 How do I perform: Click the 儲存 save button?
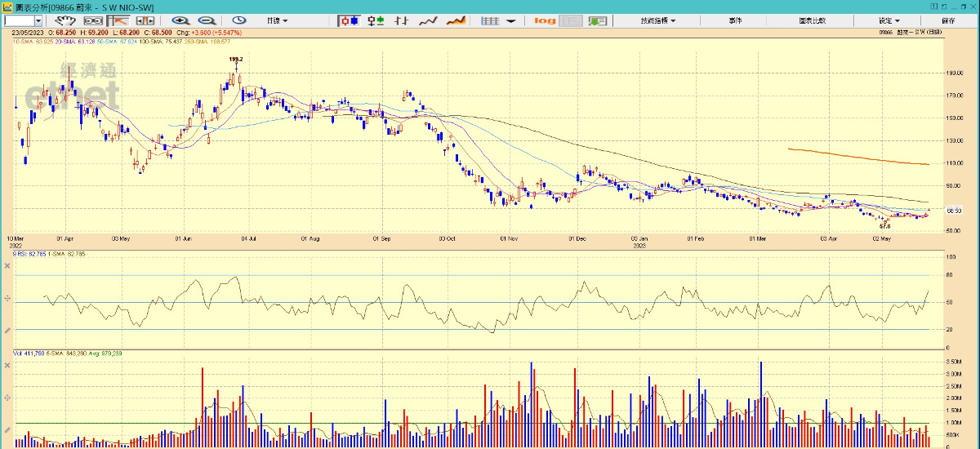tap(948, 20)
